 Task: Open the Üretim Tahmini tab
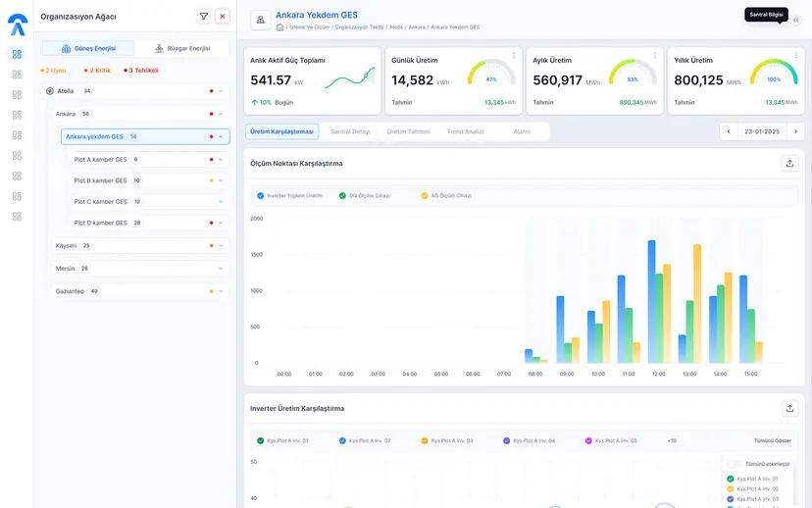tap(409, 131)
